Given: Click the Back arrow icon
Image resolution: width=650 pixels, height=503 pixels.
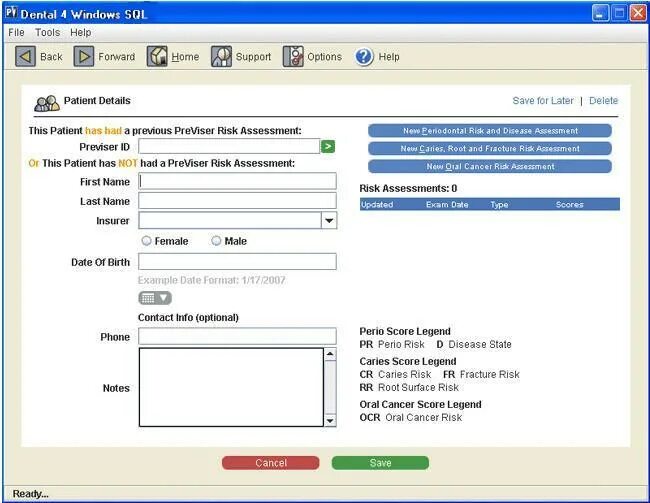Looking at the screenshot, I should click(25, 56).
